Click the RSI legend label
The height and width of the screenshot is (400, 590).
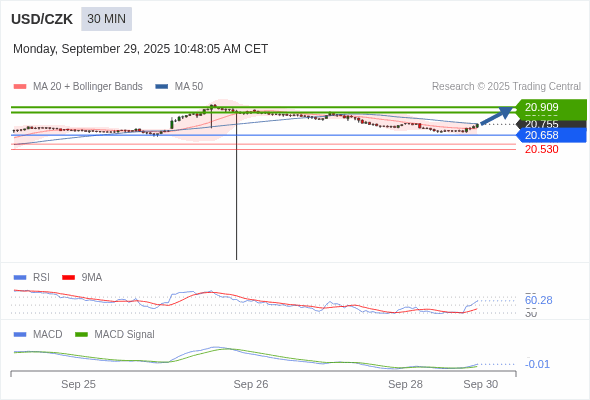41,278
